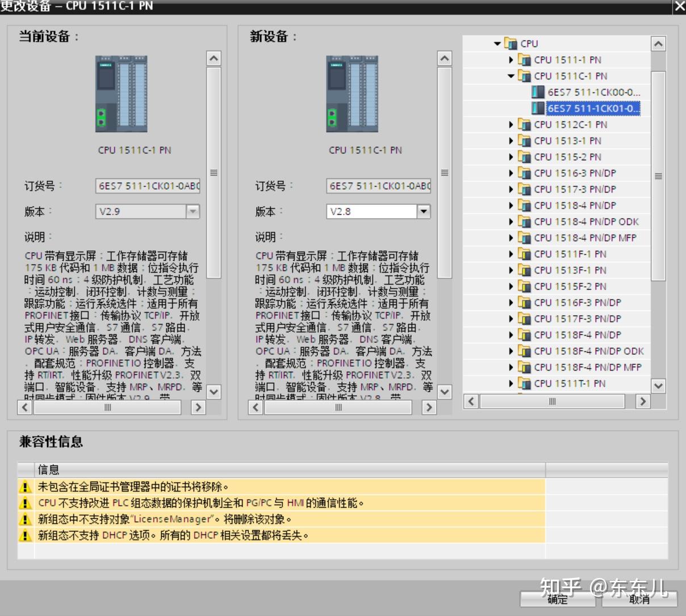Click warning icon for certificate removal message
This screenshot has height=616, width=686.
click(26, 487)
